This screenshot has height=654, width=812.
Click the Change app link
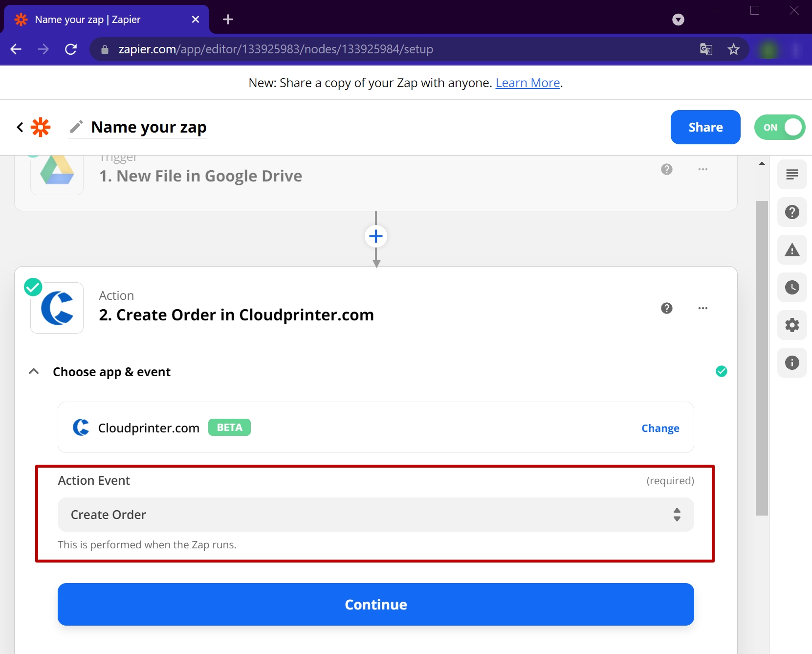coord(660,428)
